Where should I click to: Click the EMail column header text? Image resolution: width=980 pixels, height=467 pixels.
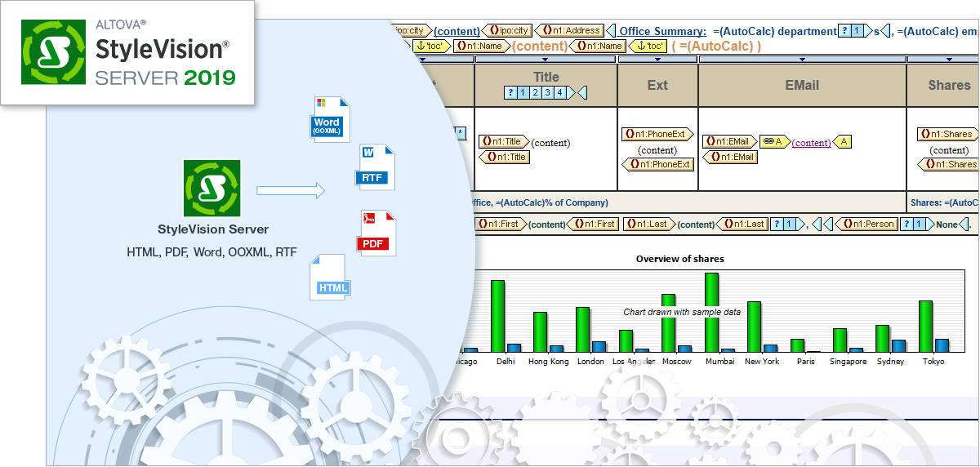pyautogui.click(x=802, y=85)
